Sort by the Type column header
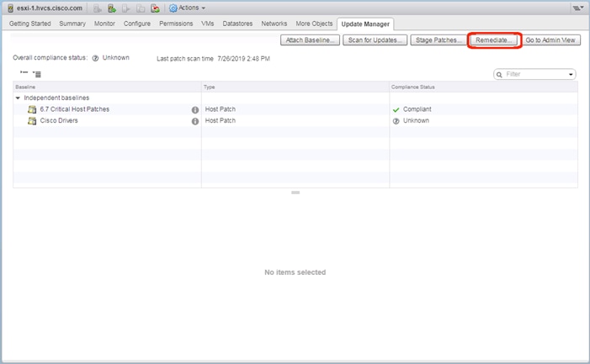Viewport: 590px width, 364px height. point(295,87)
